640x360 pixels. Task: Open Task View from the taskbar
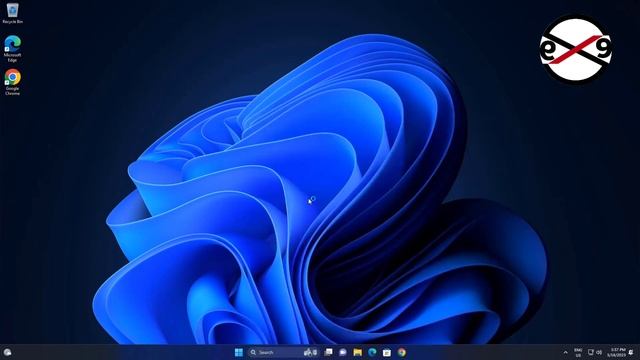pyautogui.click(x=328, y=352)
